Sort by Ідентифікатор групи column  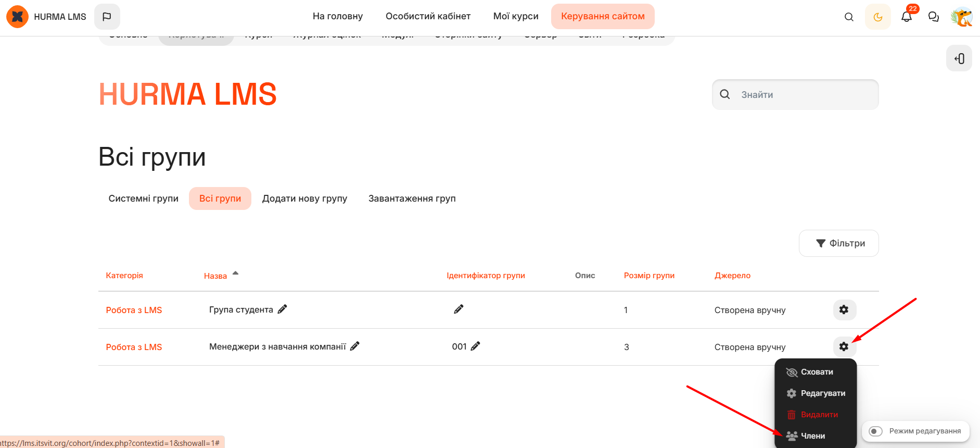(x=486, y=276)
